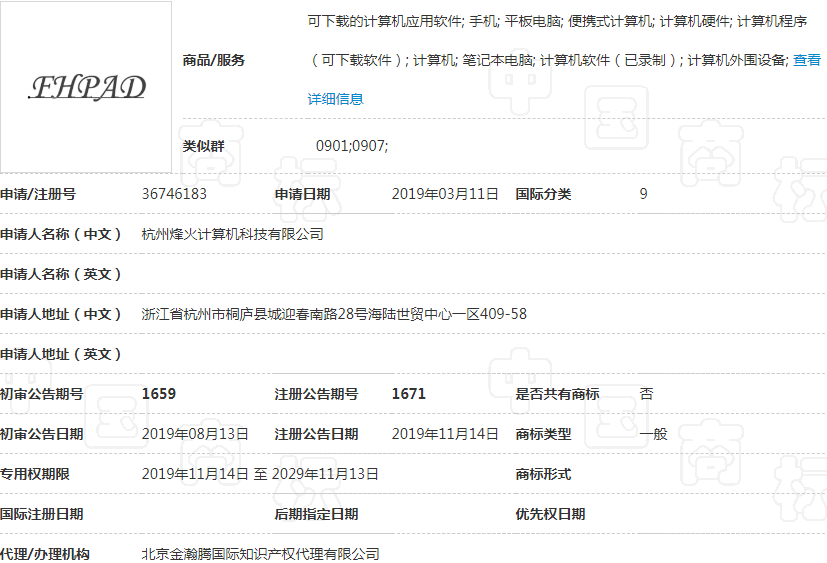Click the 申请人名称（英文） label

coord(61,274)
